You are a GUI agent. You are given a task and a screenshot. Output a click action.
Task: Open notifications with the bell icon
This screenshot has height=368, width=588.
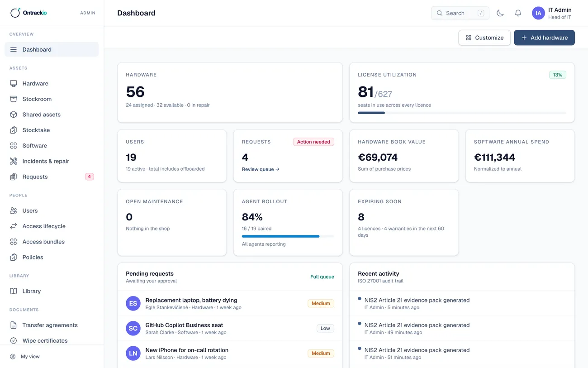[518, 13]
